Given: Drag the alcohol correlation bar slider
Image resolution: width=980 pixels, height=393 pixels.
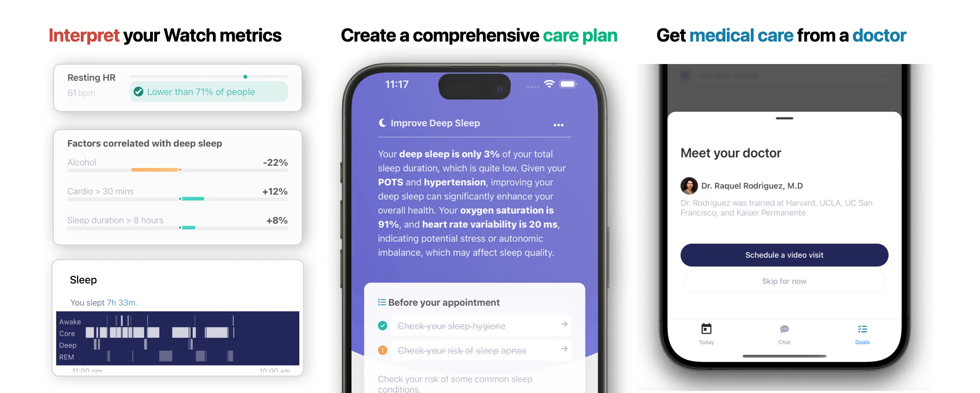Looking at the screenshot, I should pyautogui.click(x=180, y=170).
